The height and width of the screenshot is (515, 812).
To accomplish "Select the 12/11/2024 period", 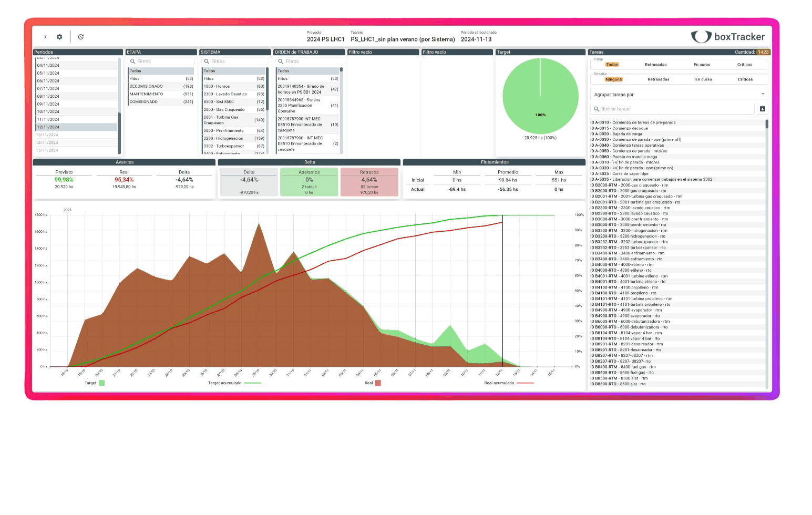I will coord(48,127).
